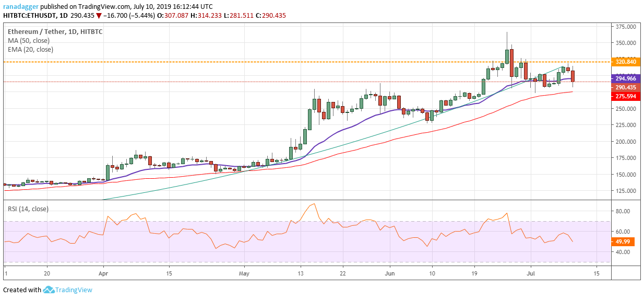Click the 80.00 RSI axis label
644x299 pixels.
click(624, 211)
